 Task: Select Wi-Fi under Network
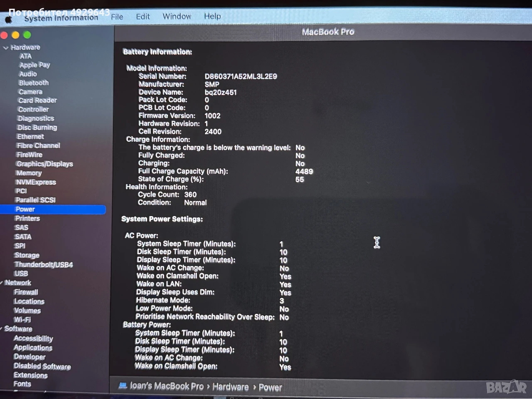(x=22, y=320)
